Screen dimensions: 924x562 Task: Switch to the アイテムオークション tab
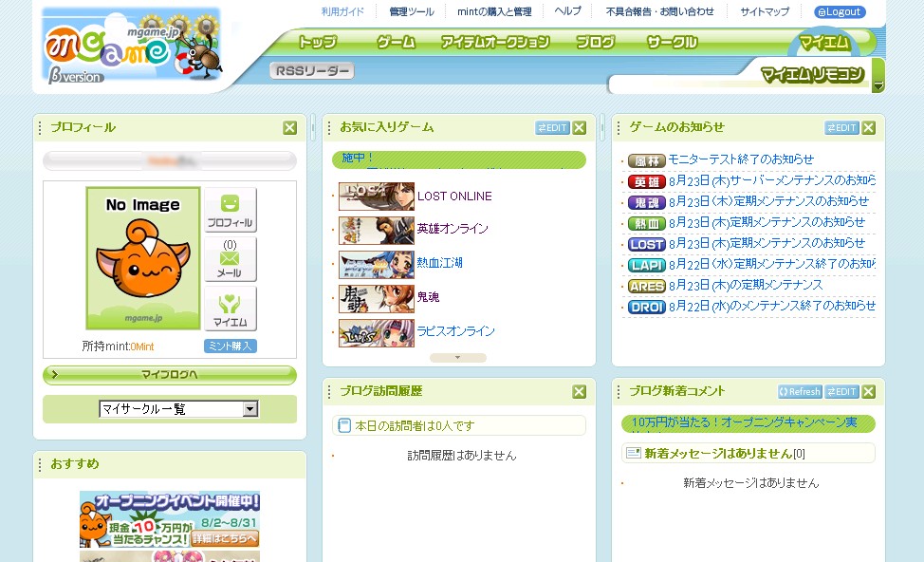coord(494,42)
